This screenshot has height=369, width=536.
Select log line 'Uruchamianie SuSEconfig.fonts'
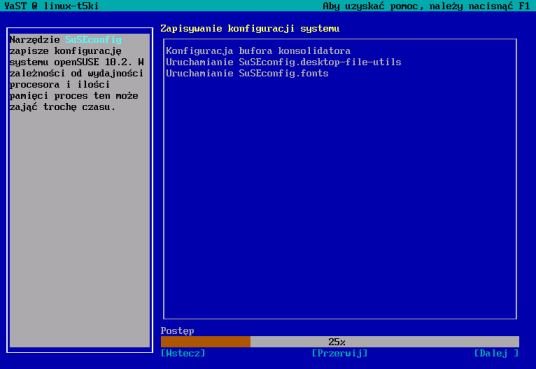[x=247, y=73]
